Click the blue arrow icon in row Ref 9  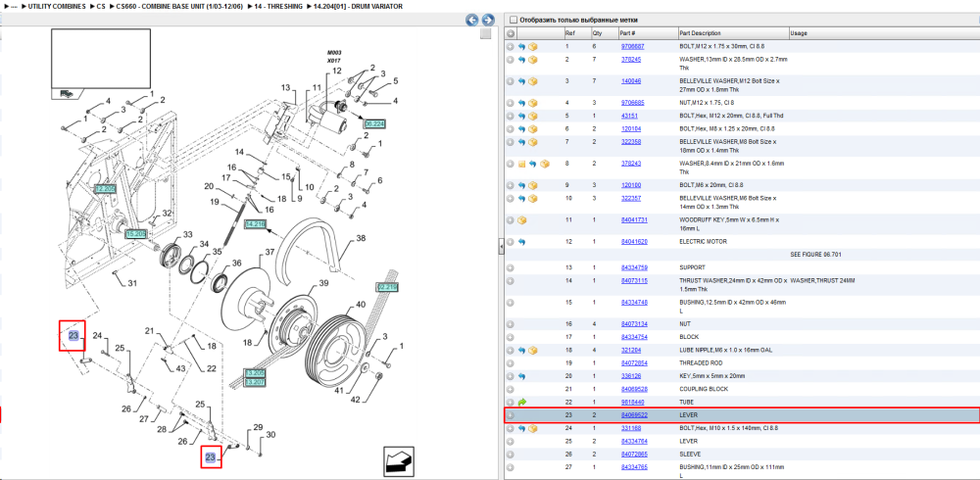tap(521, 185)
